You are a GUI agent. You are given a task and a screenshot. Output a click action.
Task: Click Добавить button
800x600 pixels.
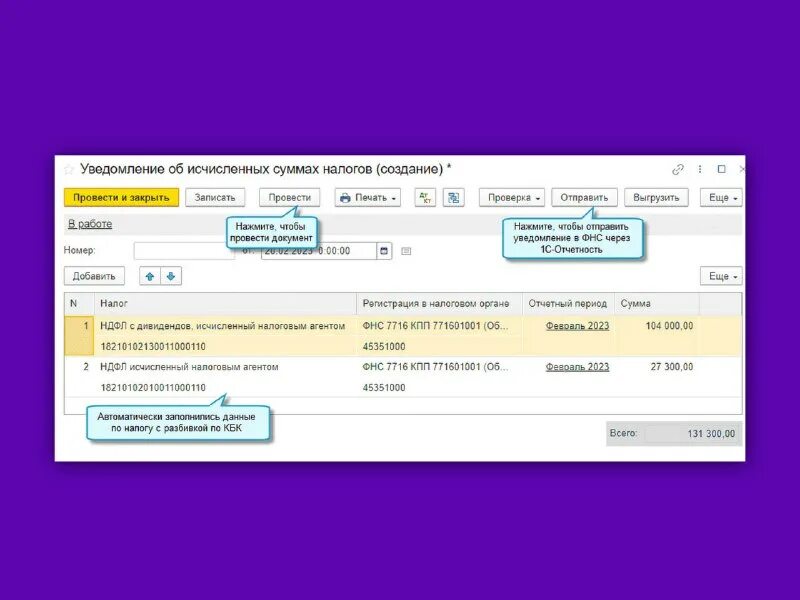coord(94,276)
